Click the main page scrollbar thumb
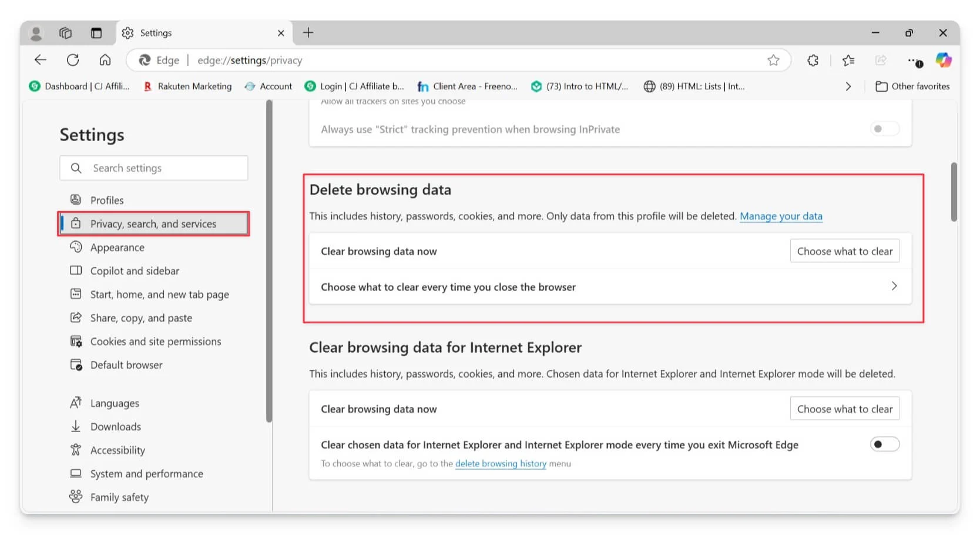Image resolution: width=980 pixels, height=535 pixels. (954, 192)
